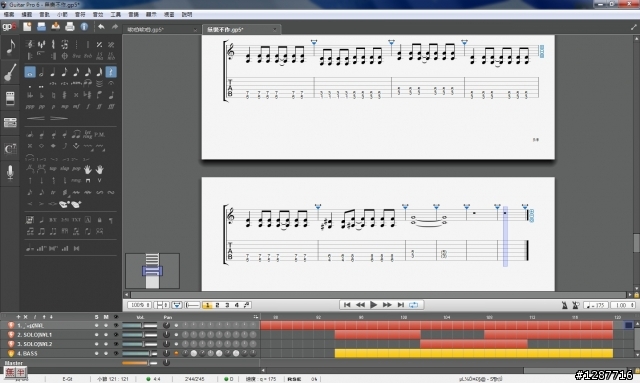Rewind to the previous bar
640x383 pixels.
point(360,305)
